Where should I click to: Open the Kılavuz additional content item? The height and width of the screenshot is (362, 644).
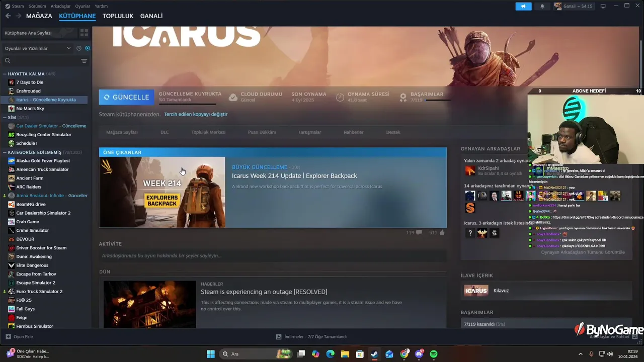(546, 291)
